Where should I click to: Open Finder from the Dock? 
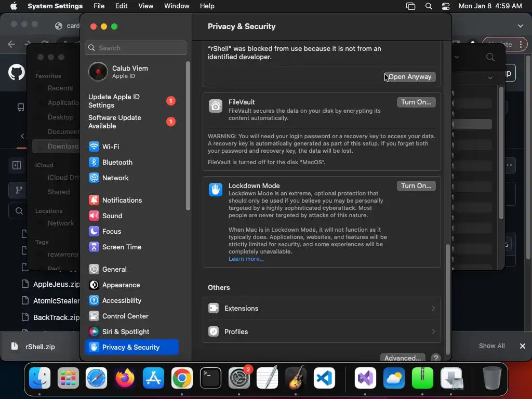[39, 378]
